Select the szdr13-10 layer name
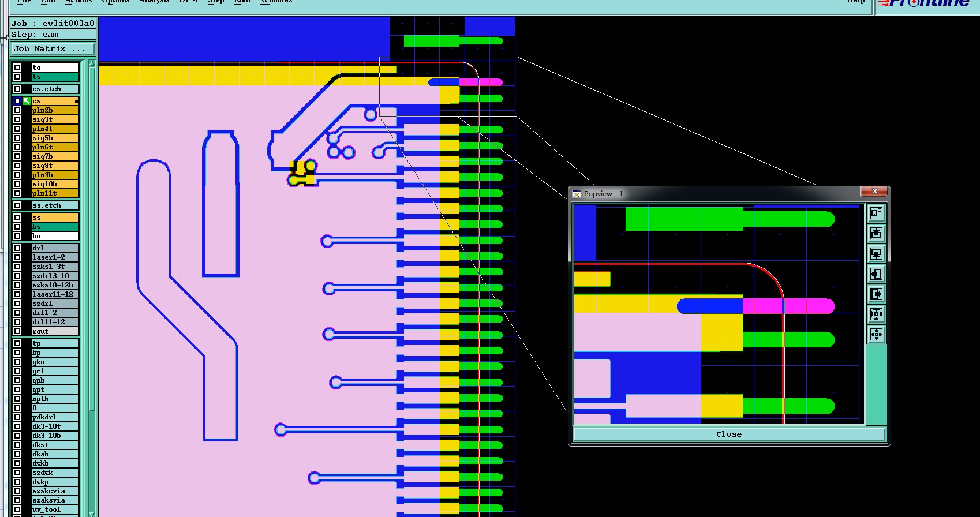 55,276
